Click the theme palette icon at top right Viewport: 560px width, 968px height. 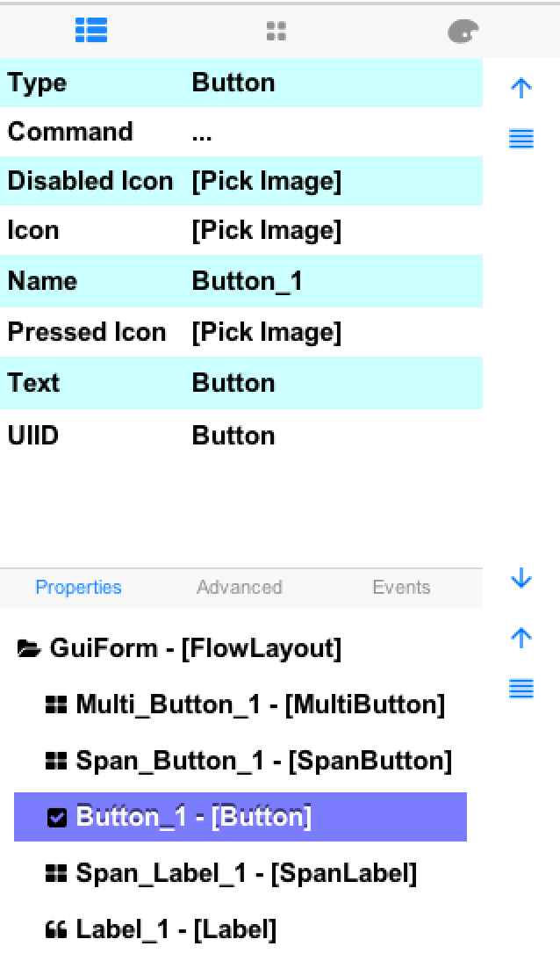(x=463, y=31)
